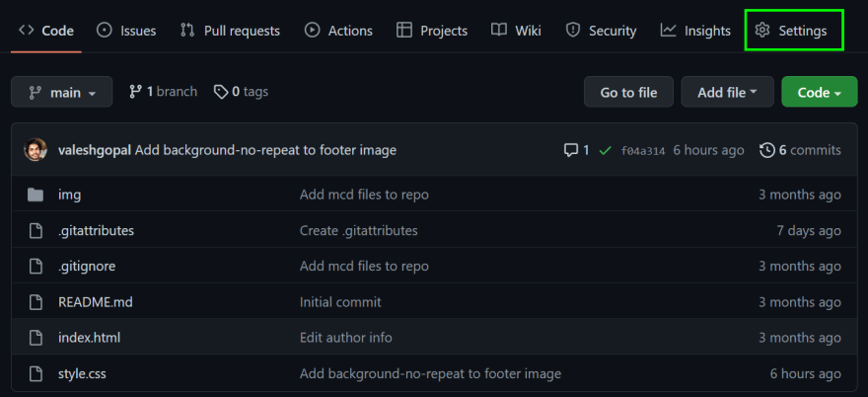Image resolution: width=868 pixels, height=397 pixels.
Task: Open commit hash f04a314
Action: tap(643, 151)
